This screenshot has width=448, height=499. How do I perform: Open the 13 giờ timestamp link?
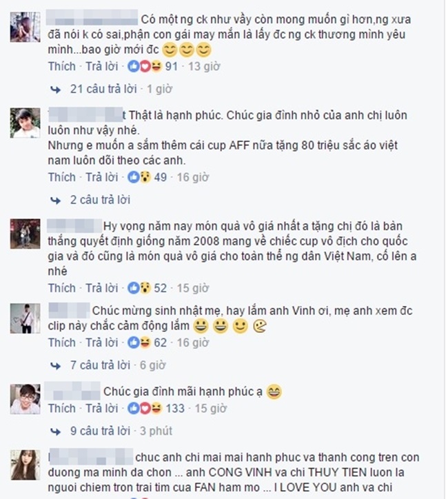pyautogui.click(x=204, y=66)
